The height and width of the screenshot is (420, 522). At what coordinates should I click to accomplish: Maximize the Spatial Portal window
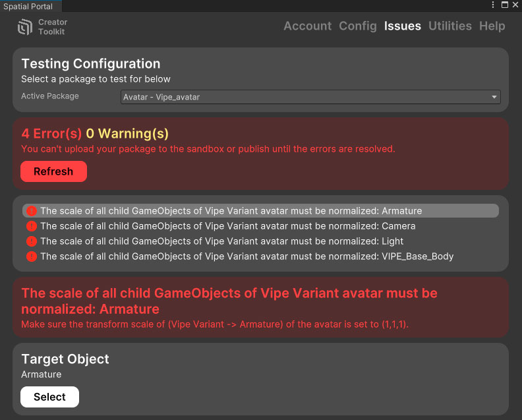pos(504,5)
